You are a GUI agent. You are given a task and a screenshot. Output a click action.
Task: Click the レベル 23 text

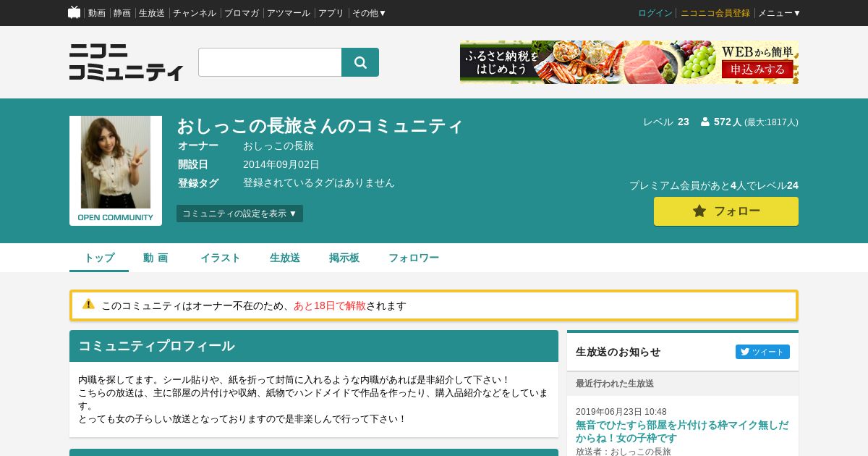666,122
